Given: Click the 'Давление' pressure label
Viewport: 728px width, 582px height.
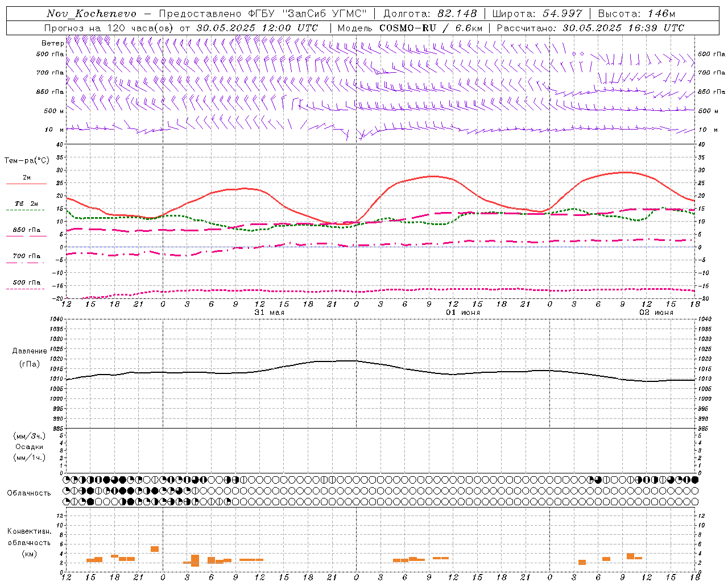Looking at the screenshot, I should [30, 351].
